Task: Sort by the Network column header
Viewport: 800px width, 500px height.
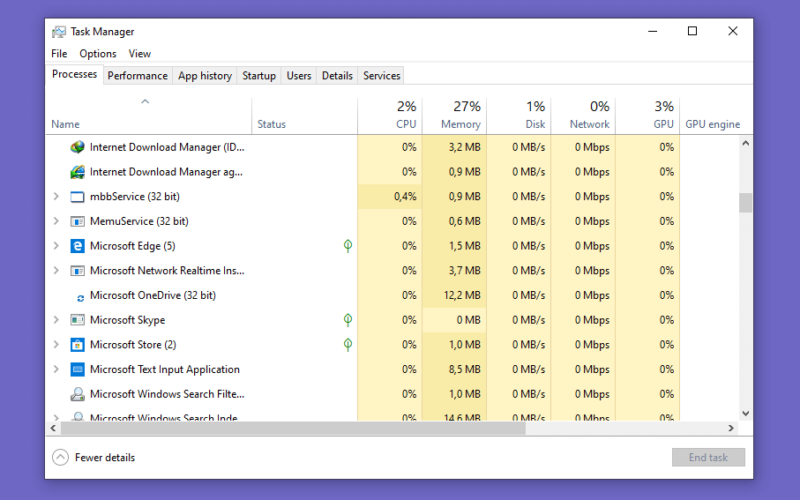Action: 583,116
